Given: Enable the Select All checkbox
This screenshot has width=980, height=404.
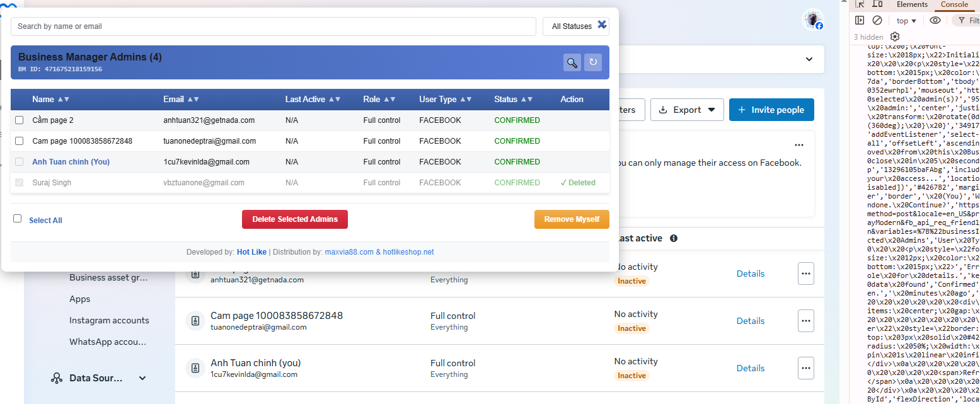Looking at the screenshot, I should (x=18, y=219).
